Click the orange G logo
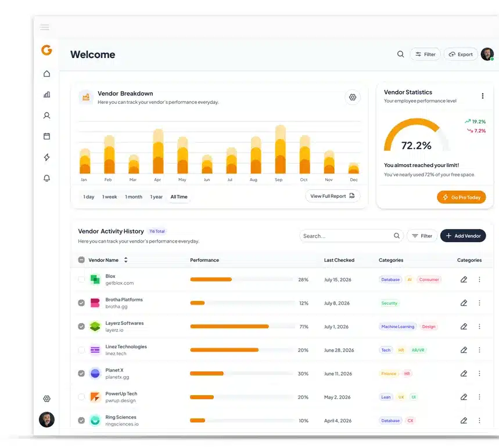499x448 pixels. 46,50
